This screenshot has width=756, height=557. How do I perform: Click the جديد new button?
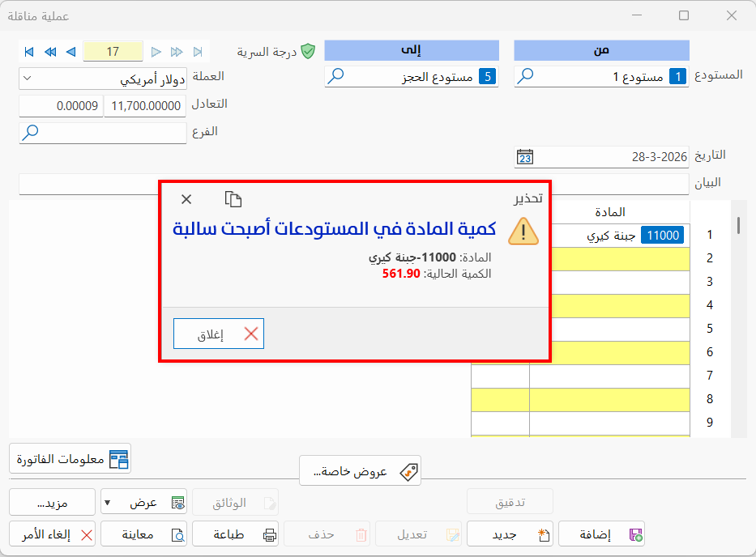[x=510, y=534]
